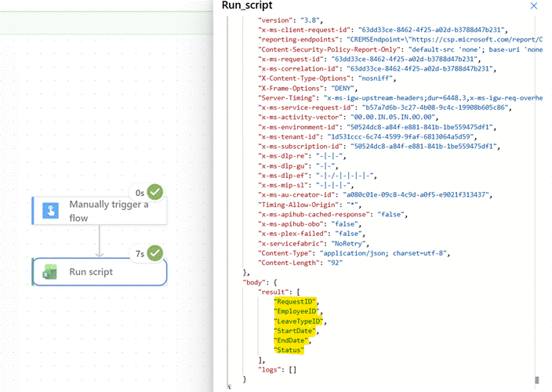Click the "StartDate" result value
The width and height of the screenshot is (552, 392).
(x=295, y=331)
